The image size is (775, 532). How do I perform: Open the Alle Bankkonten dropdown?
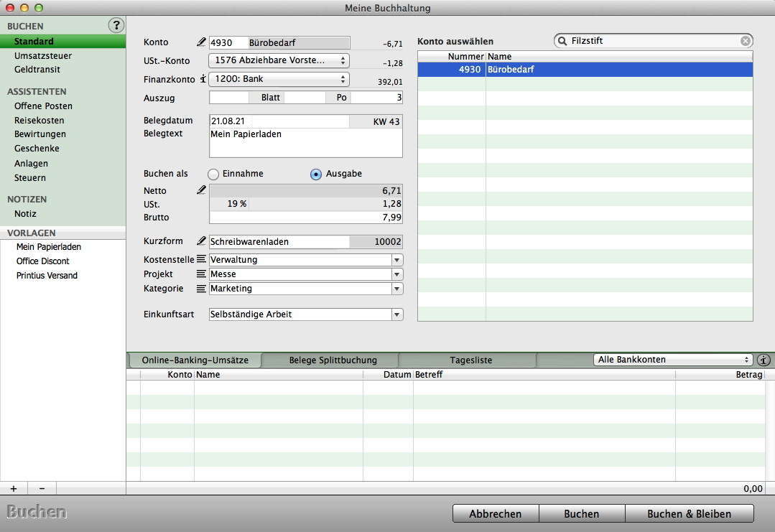click(673, 360)
